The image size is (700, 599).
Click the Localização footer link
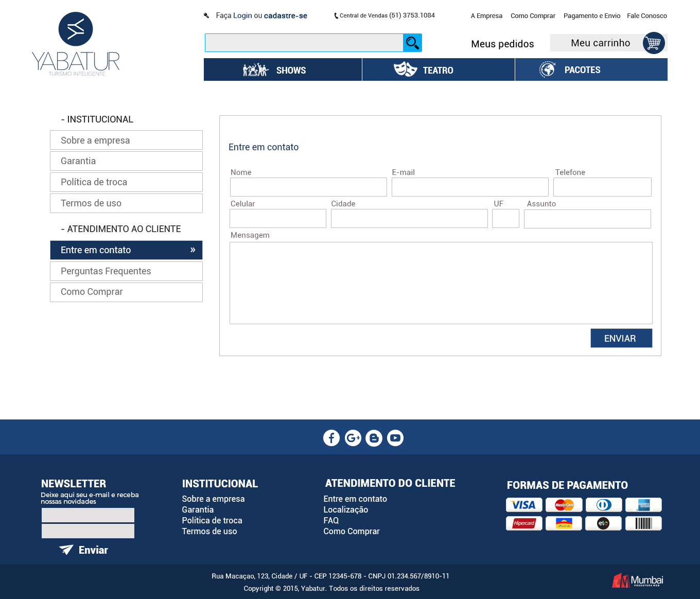[345, 509]
